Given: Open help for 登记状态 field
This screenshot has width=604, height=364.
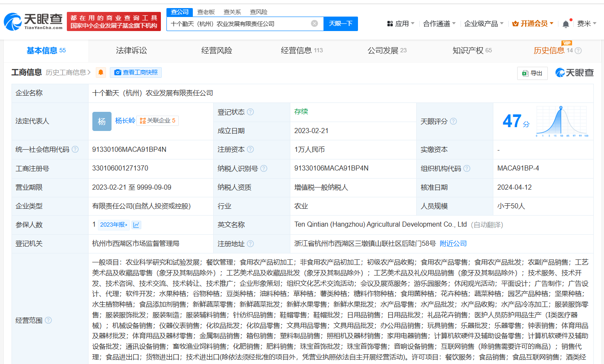Looking at the screenshot, I should click(250, 112).
